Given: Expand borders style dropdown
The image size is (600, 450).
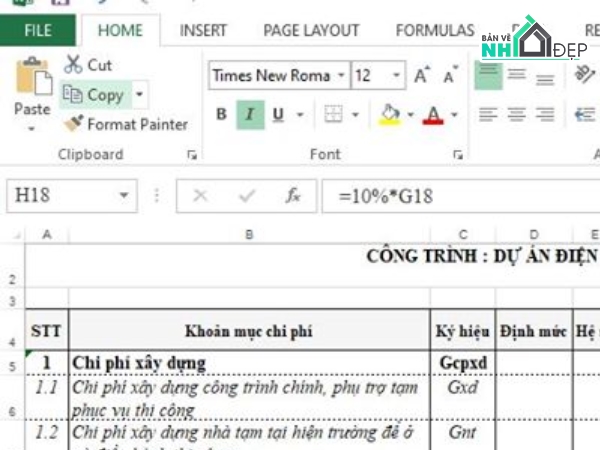Looking at the screenshot, I should (x=355, y=114).
